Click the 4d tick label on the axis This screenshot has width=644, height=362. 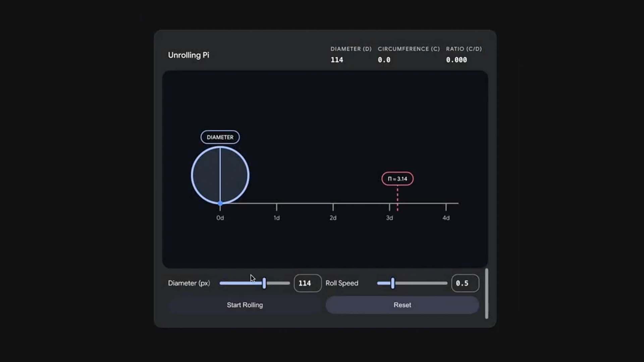click(446, 218)
